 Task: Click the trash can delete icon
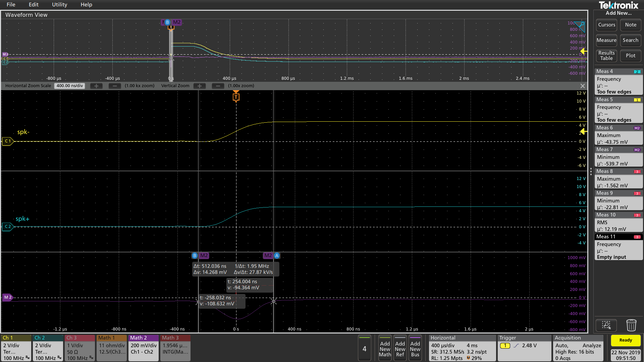pos(631,325)
